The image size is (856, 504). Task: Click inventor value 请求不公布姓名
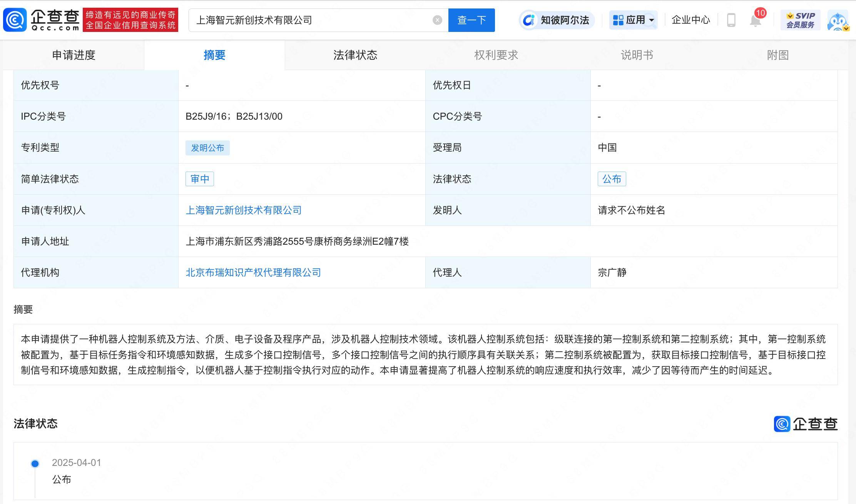pyautogui.click(x=631, y=210)
